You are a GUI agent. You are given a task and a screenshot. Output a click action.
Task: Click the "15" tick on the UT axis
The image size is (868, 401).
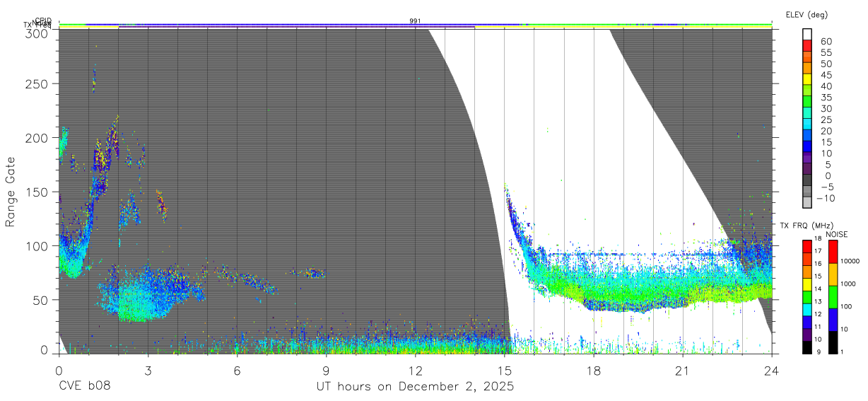pyautogui.click(x=504, y=371)
